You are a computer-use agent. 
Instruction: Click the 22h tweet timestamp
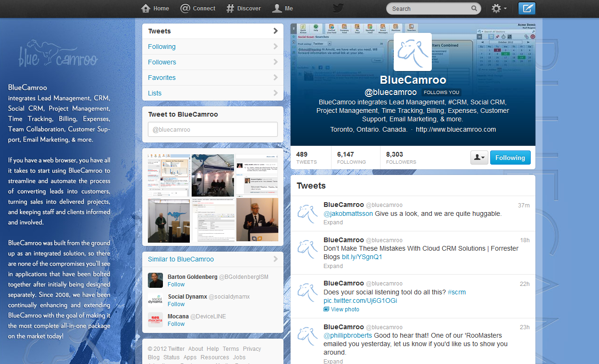coord(525,284)
